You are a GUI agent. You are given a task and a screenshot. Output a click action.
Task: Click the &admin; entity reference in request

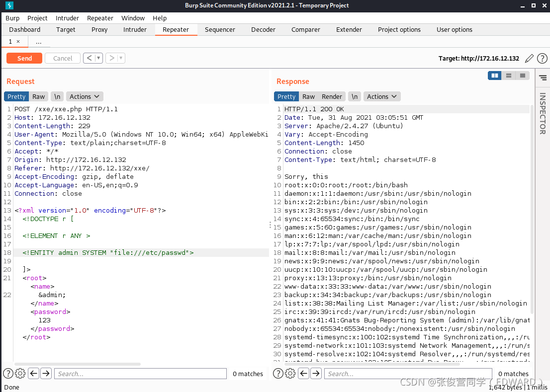tap(52, 295)
